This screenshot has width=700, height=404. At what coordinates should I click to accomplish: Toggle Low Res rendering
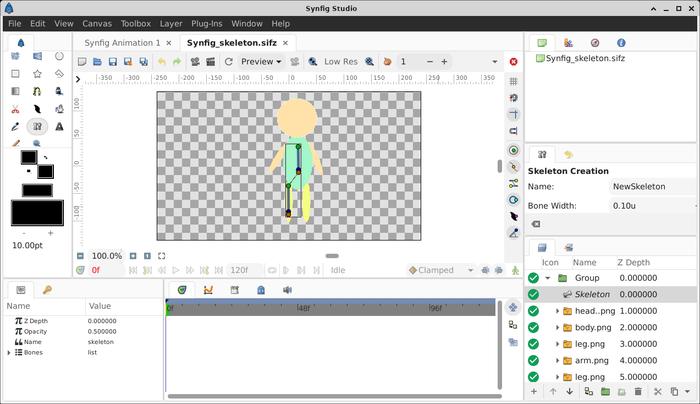coord(341,62)
